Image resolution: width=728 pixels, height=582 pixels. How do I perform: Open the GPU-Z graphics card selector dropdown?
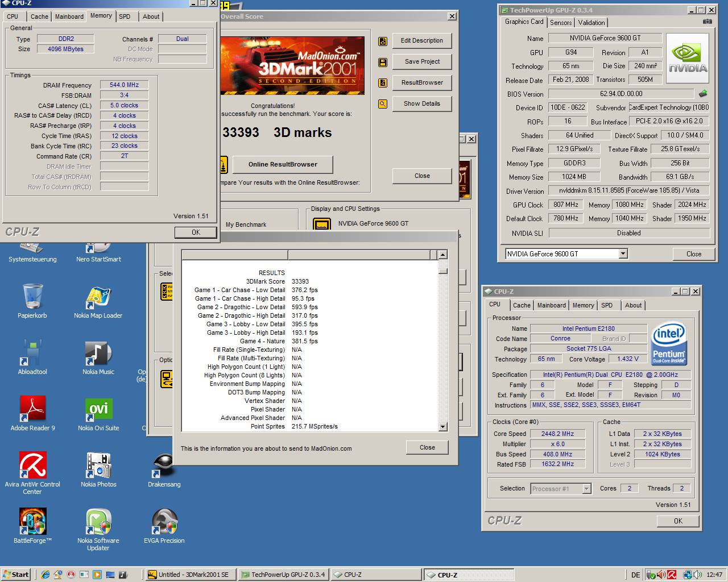coord(623,254)
